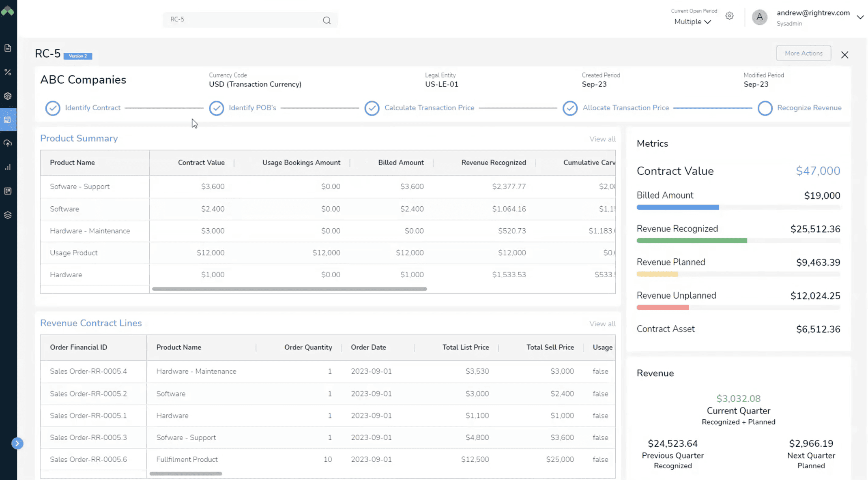The image size is (868, 480).
Task: Open the settings gear near Current Open Period
Action: click(x=729, y=15)
